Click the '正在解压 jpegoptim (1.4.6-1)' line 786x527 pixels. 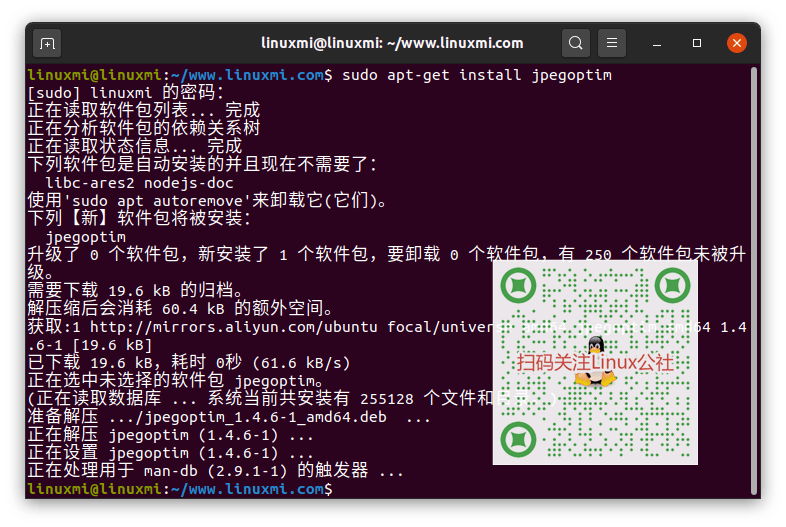pos(170,435)
